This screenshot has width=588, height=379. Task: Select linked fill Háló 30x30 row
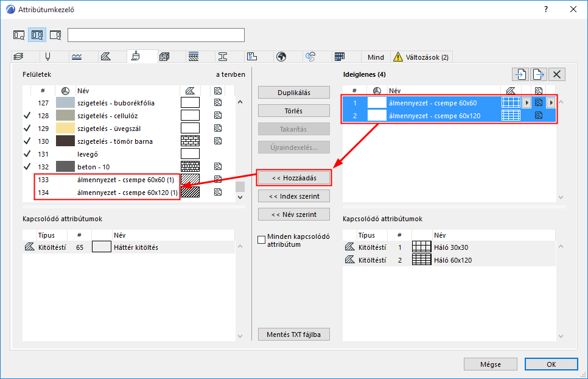coord(449,247)
